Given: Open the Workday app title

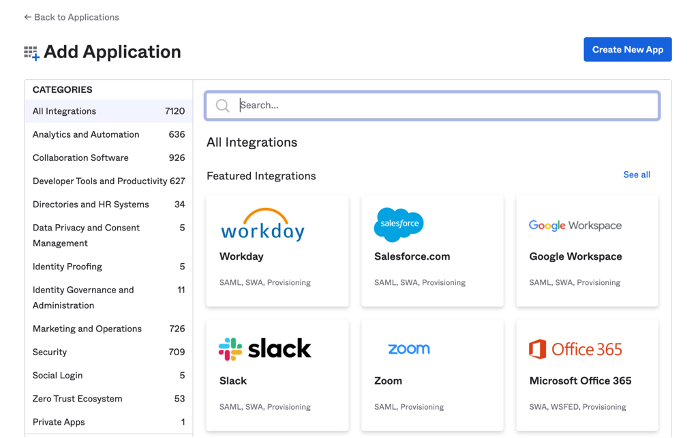Looking at the screenshot, I should tap(241, 256).
